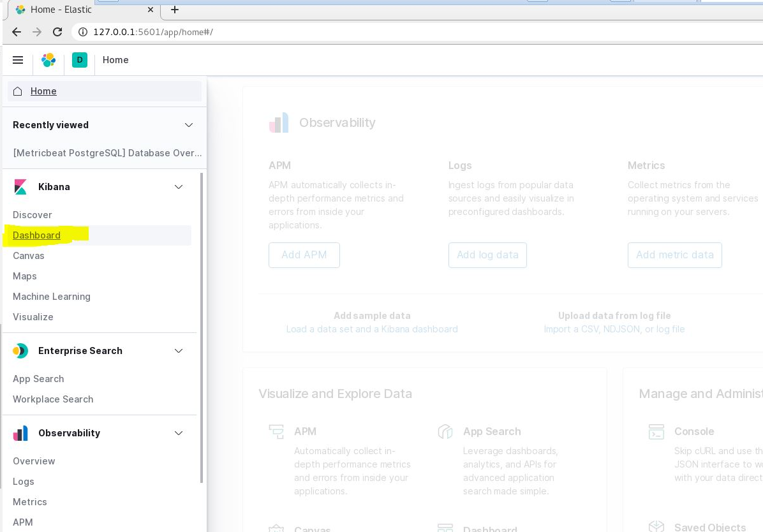Collapse the Recently viewed section
The image size is (763, 532).
(x=189, y=125)
